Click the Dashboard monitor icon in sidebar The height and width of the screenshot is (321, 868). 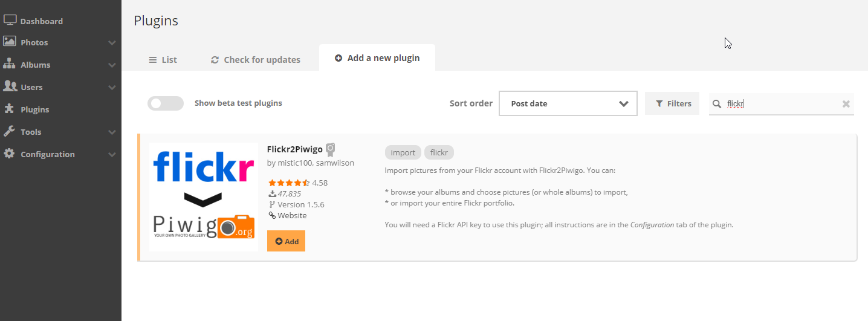[10, 20]
